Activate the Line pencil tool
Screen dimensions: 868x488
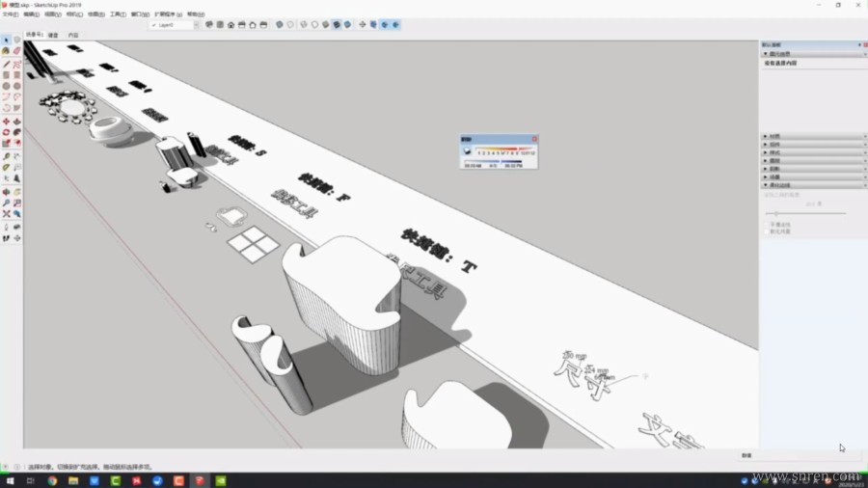click(6, 65)
